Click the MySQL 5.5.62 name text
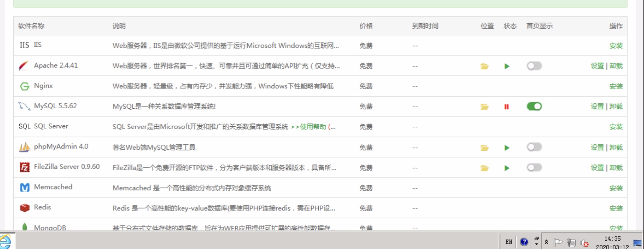This screenshot has width=644, height=249. coord(55,106)
